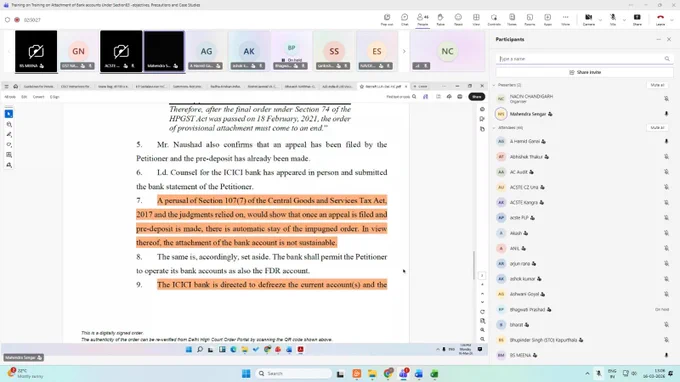
Task: Toggle mic icon for AC Audit
Action: [666, 172]
